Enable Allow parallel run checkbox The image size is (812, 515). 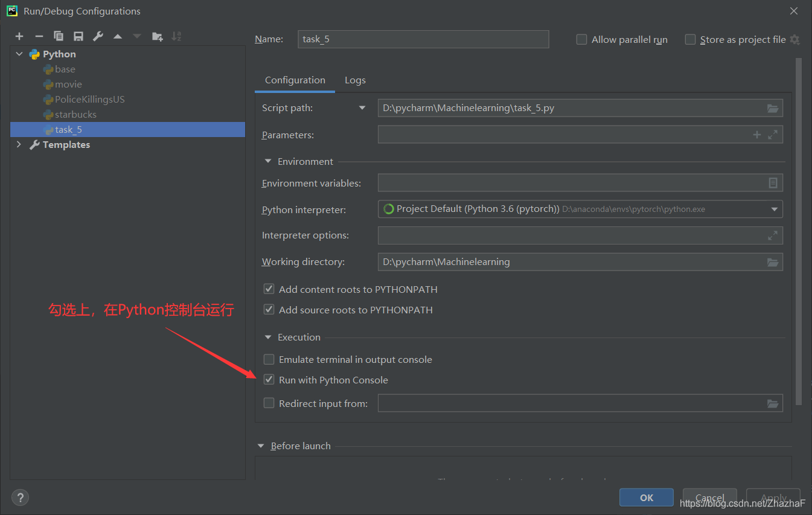click(x=581, y=39)
